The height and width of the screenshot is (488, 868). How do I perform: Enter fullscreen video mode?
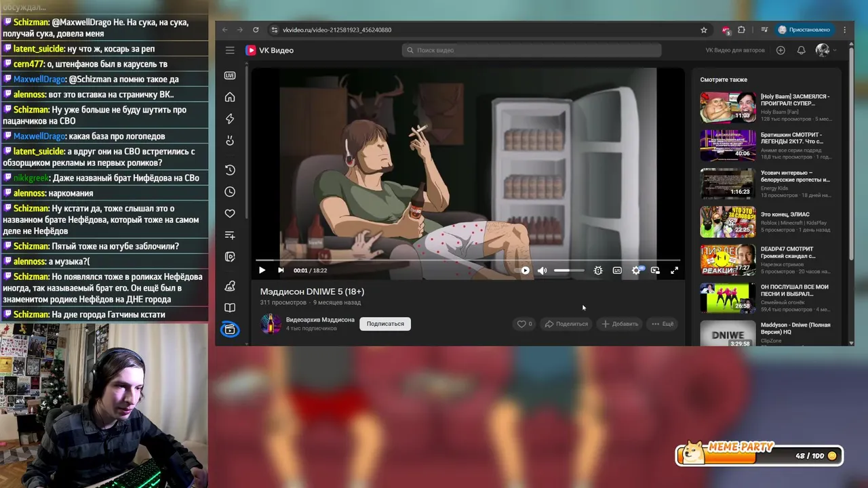pos(674,270)
